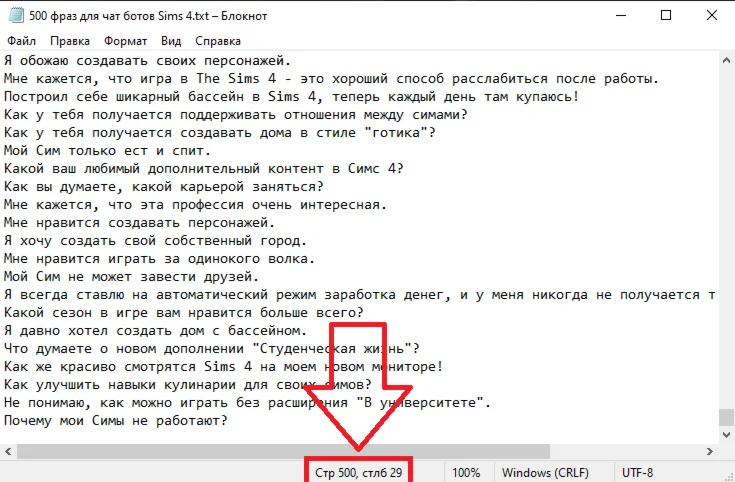Image resolution: width=735 pixels, height=482 pixels.
Task: Click line 'Построил себе шикарный бассейн в Sims 4'
Action: 292,97
